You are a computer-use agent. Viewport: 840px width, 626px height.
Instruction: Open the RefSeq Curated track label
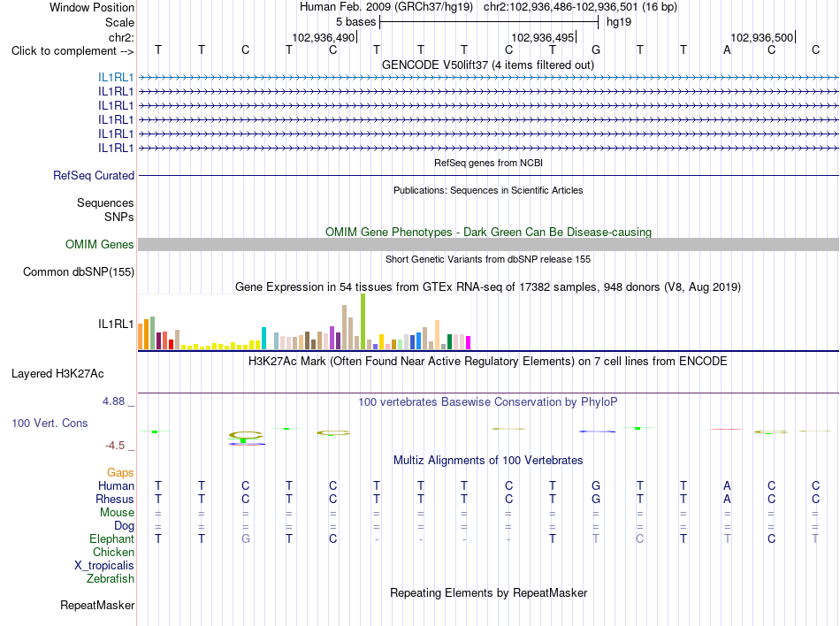coord(94,176)
